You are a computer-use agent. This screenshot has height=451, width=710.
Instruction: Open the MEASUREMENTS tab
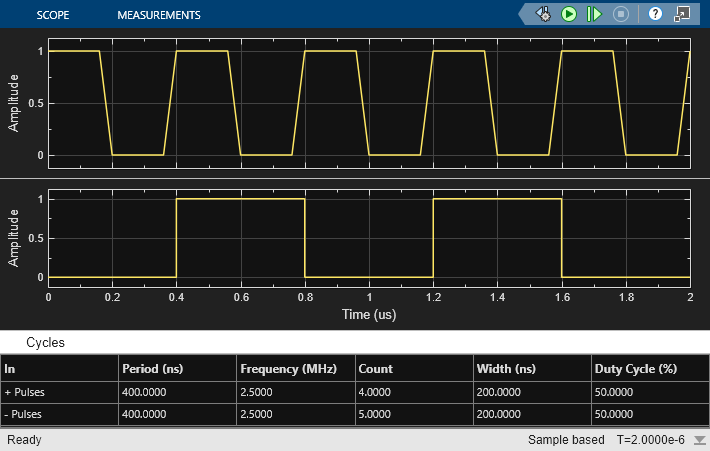click(x=158, y=15)
